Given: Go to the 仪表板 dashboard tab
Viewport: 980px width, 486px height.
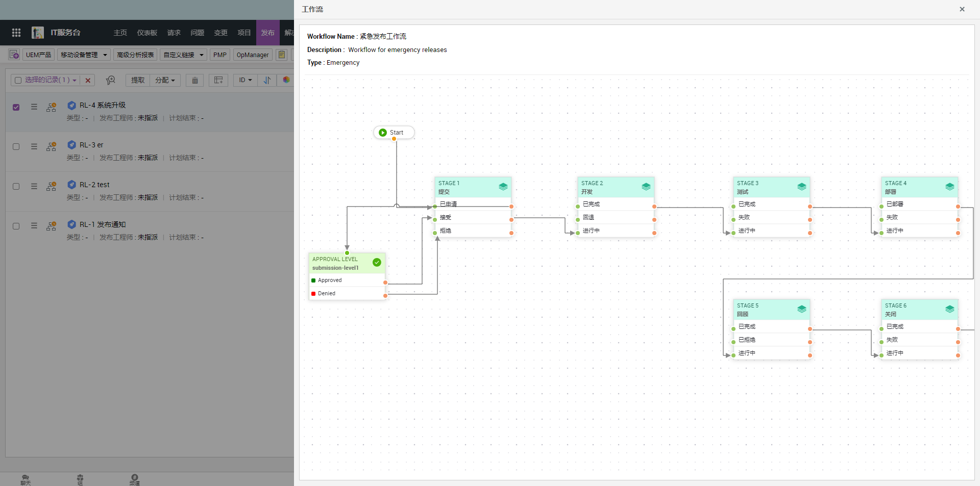Looking at the screenshot, I should pyautogui.click(x=147, y=33).
